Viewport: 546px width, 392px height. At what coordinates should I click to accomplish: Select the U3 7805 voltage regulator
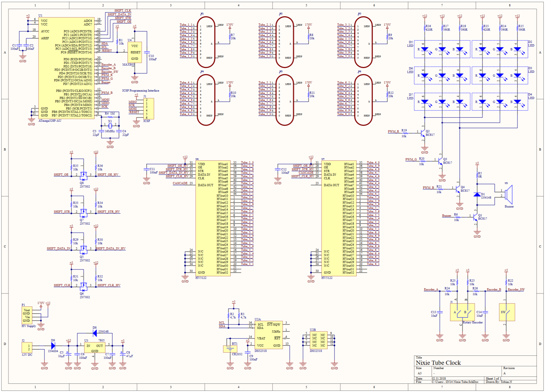click(95, 347)
